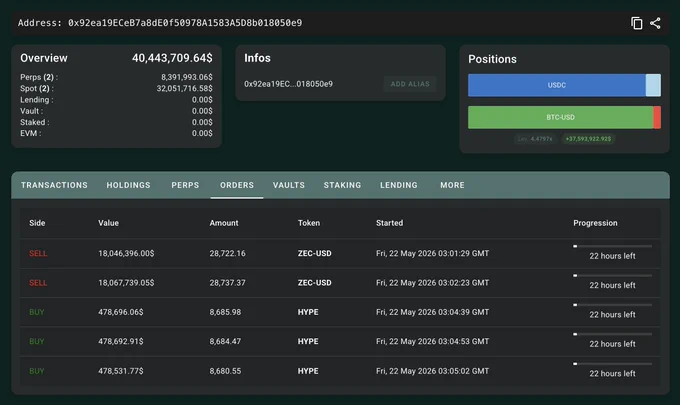Viewport: 680px width, 405px height.
Task: Click the Staked row label in Overview
Action: (35, 122)
